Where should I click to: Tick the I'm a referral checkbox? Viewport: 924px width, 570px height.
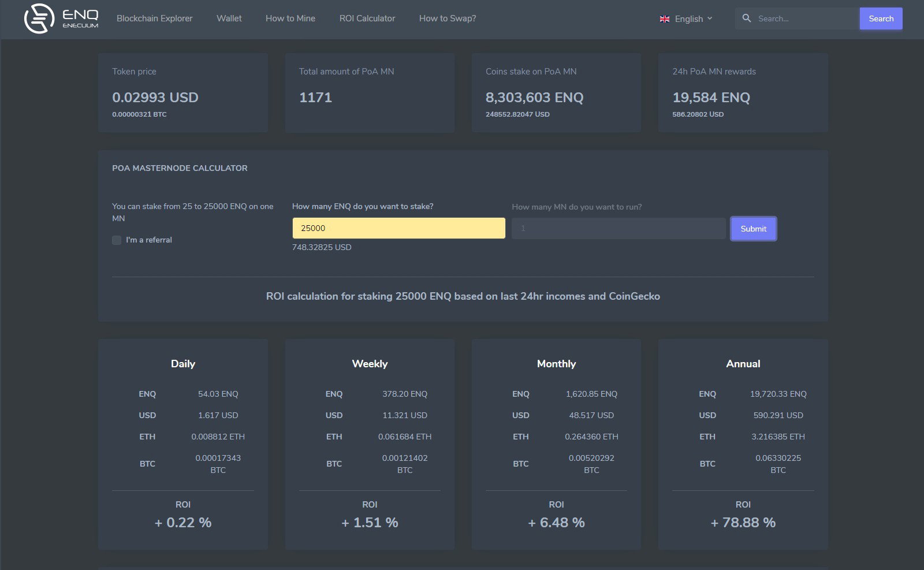pos(117,240)
